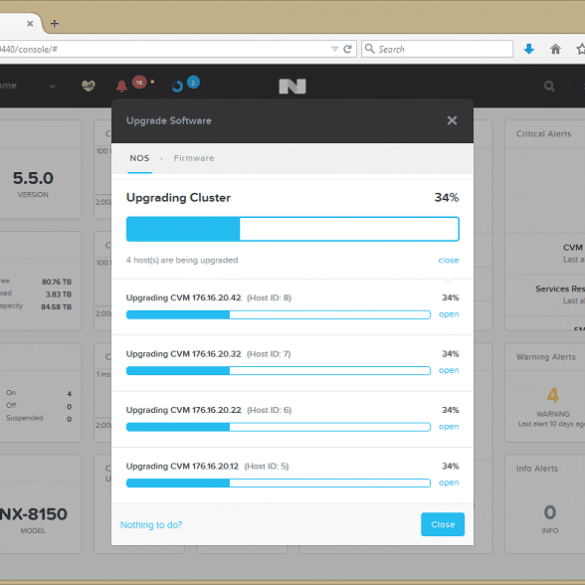Open search with the magnifier in the Prism header
Viewport: 585px width, 585px height.
[549, 86]
